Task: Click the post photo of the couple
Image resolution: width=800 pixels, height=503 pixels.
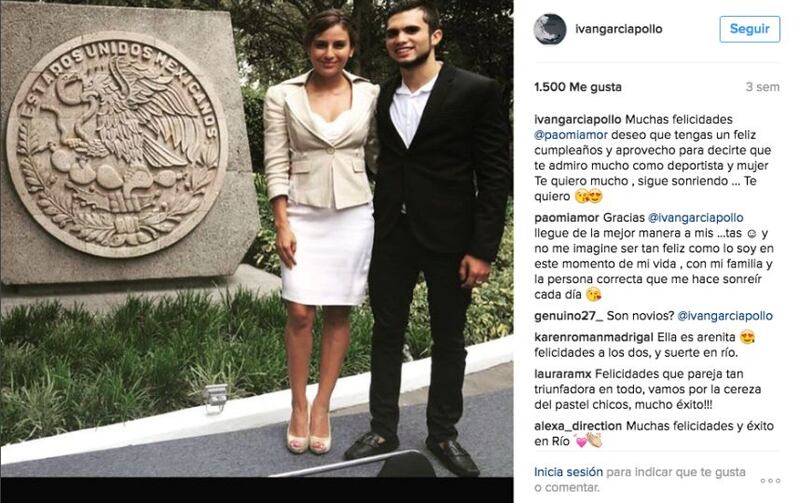Action: [257, 239]
